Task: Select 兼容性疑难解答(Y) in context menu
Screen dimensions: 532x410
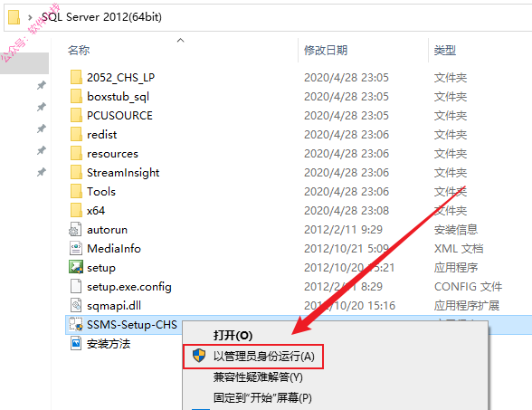Action: pyautogui.click(x=258, y=377)
